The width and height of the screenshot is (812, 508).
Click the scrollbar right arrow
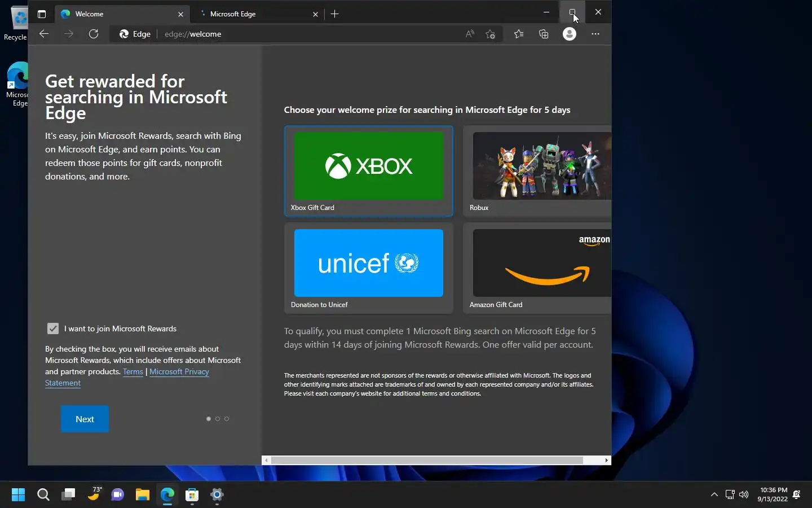coord(607,460)
